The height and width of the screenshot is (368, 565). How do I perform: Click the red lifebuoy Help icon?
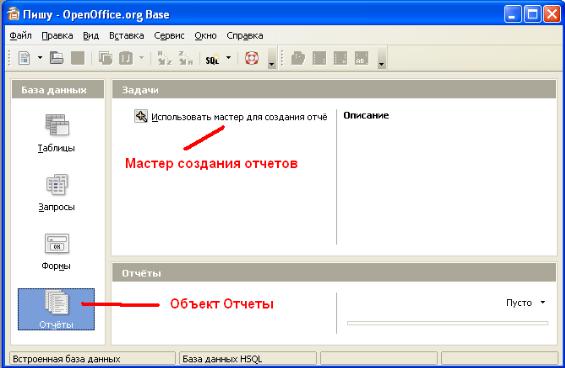click(x=252, y=58)
